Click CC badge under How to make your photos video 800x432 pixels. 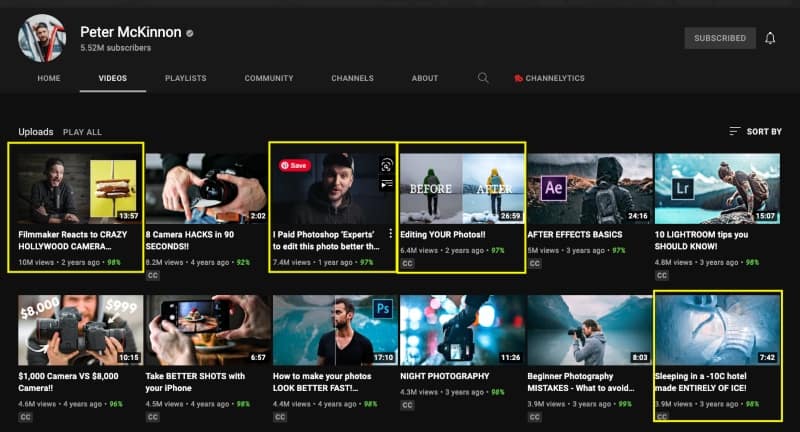click(x=280, y=417)
